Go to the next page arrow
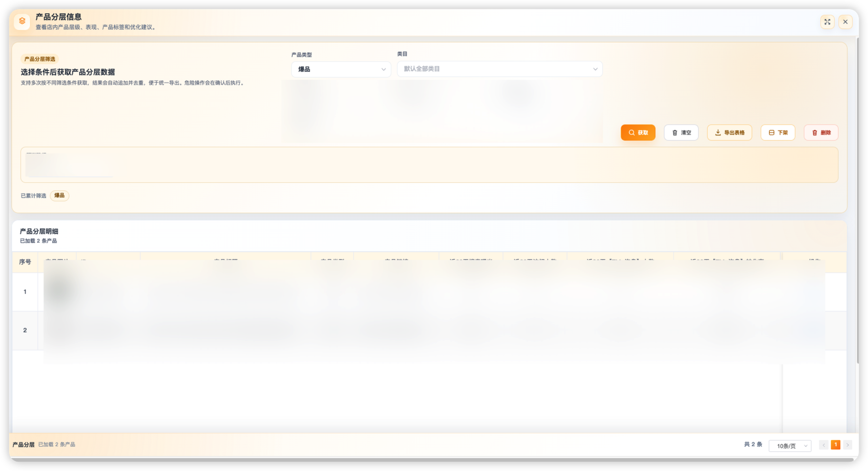 pos(848,445)
